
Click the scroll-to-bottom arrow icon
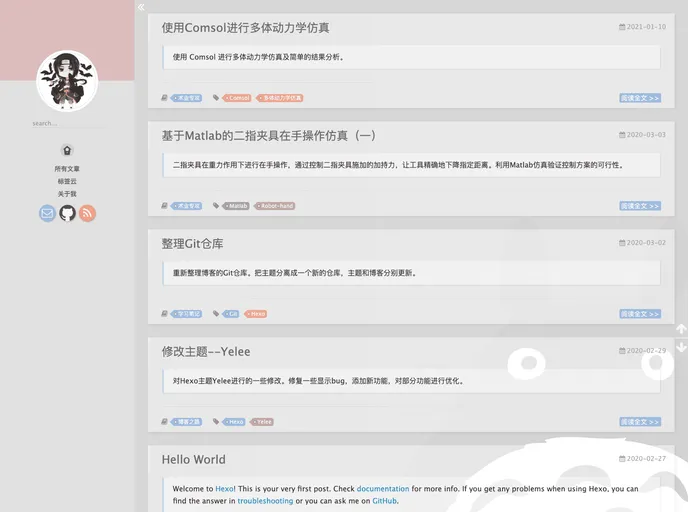(681, 347)
